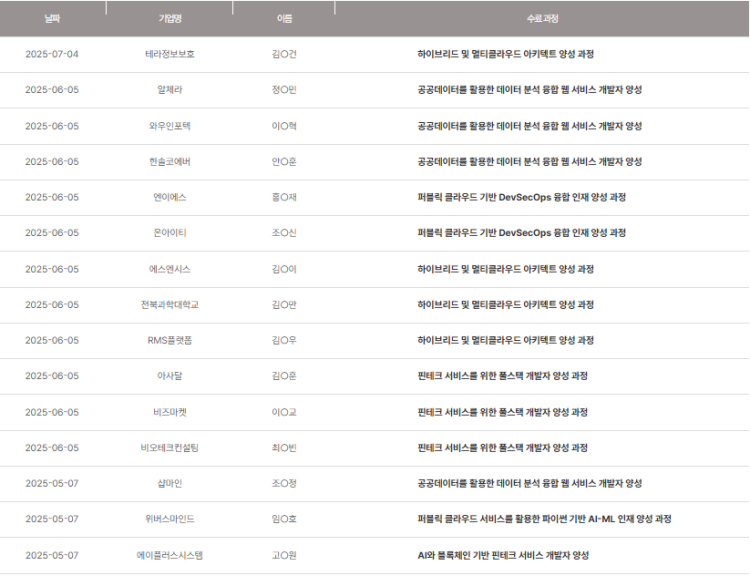Open the 에이플러스시스템 blockchain course link

point(503,555)
